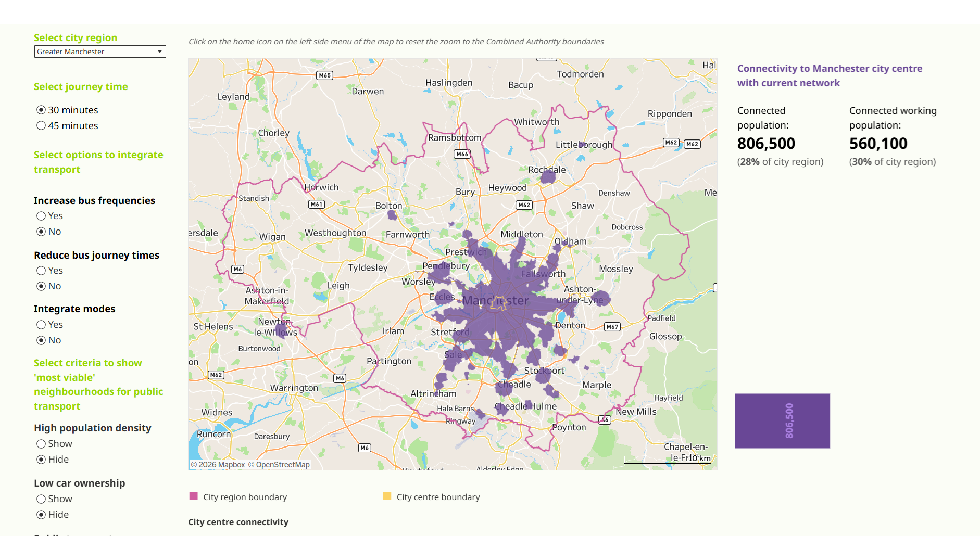This screenshot has height=536, width=980.
Task: Click the 28% of city region text
Action: [x=781, y=162]
